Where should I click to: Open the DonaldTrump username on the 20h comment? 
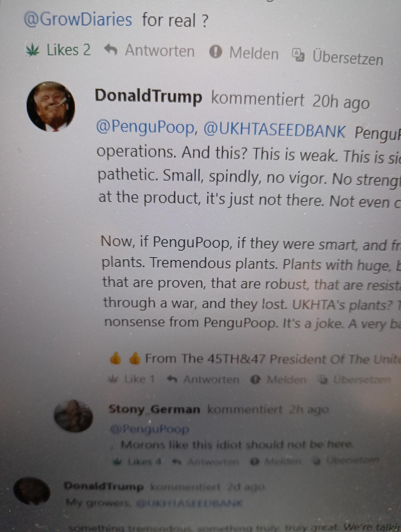148,96
